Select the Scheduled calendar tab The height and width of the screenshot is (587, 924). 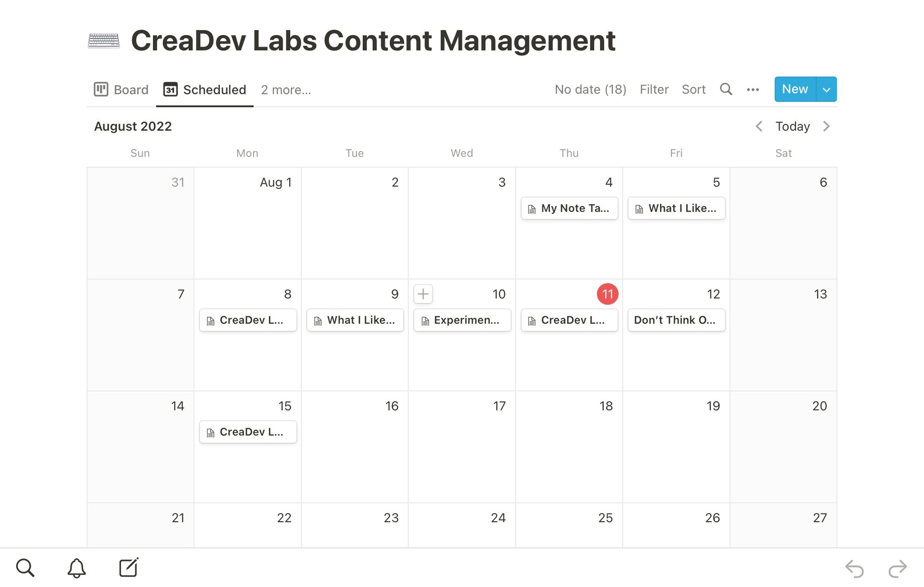pos(205,90)
